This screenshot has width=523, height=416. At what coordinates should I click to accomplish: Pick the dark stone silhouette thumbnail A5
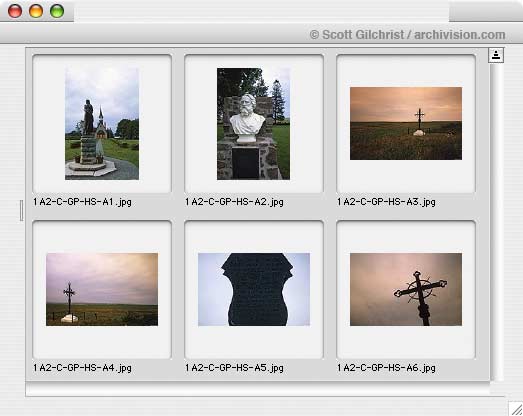pyautogui.click(x=254, y=289)
